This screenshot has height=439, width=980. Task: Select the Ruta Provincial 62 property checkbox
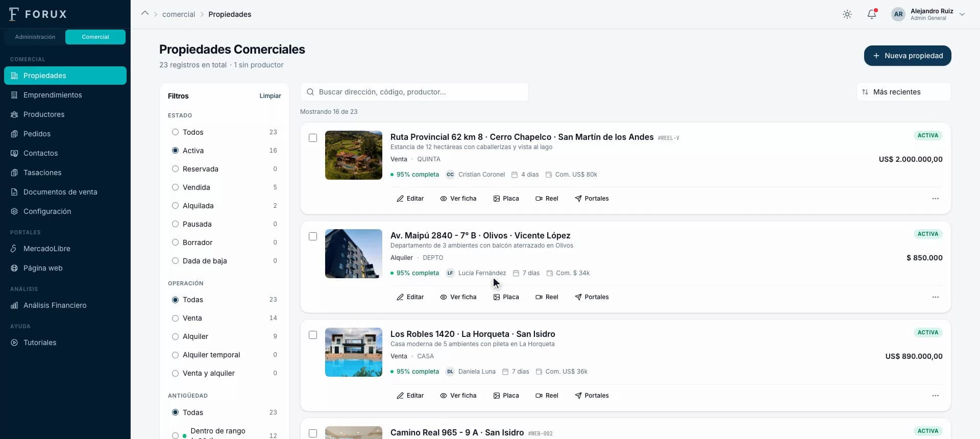point(313,138)
